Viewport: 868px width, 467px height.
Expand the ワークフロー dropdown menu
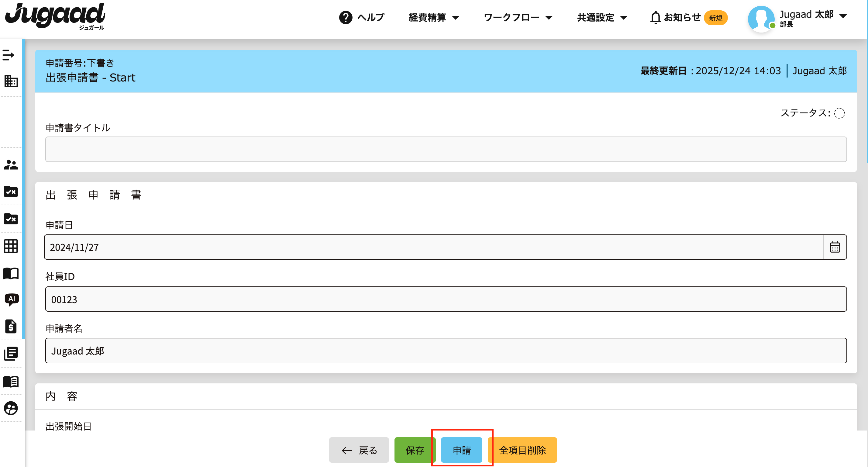click(x=518, y=18)
